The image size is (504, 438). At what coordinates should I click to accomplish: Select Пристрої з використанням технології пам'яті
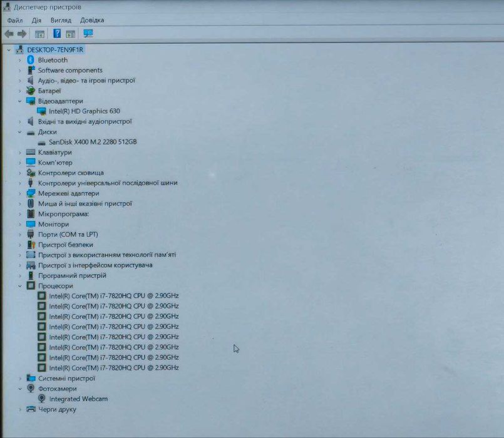(106, 255)
